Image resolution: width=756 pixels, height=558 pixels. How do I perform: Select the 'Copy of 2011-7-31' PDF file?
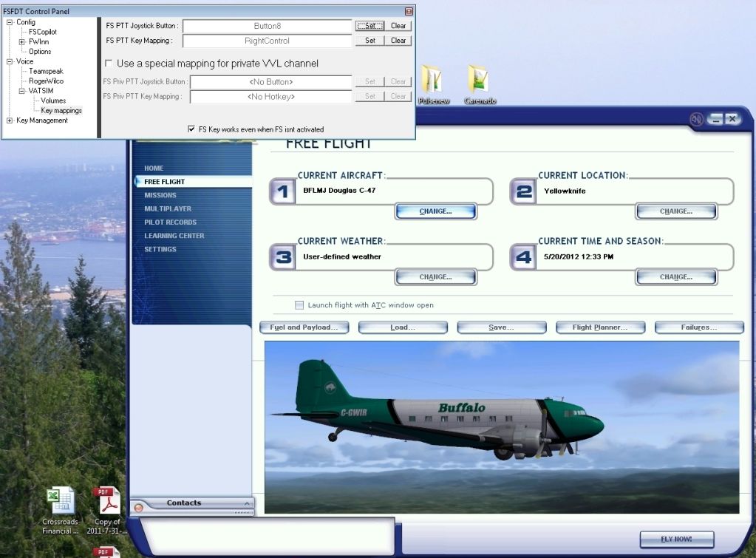point(107,511)
